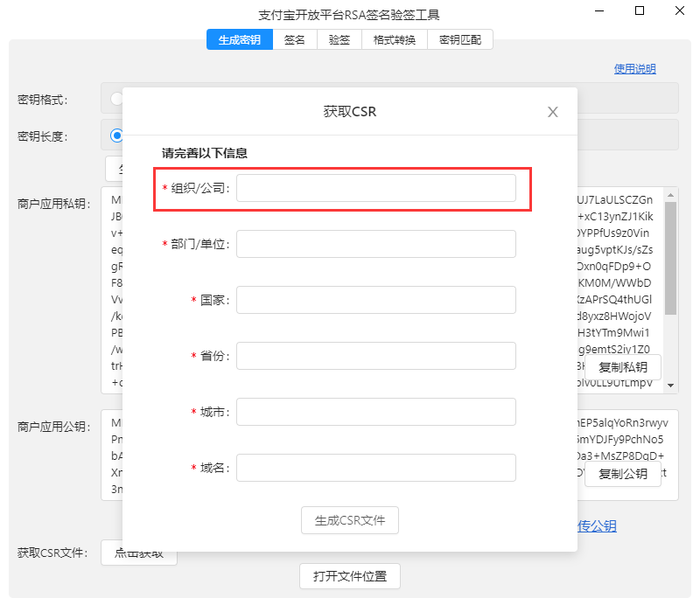Go to the 格式转换 tab
The image size is (700, 612).
point(394,39)
